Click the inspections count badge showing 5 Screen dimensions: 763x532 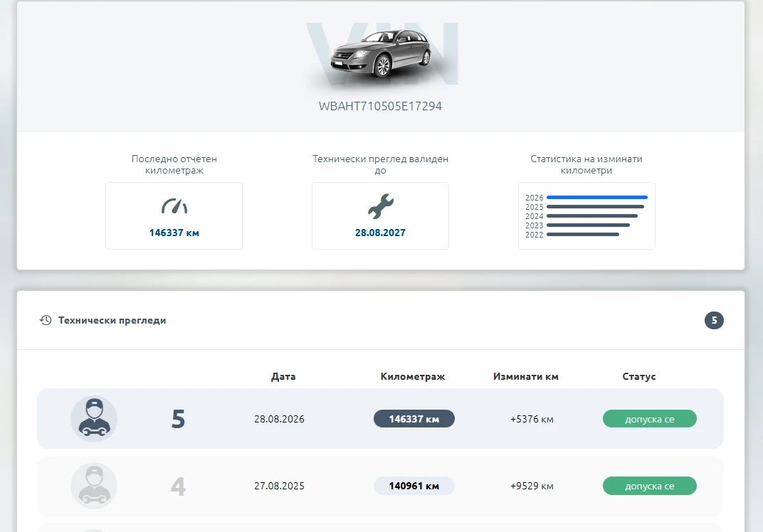click(714, 320)
